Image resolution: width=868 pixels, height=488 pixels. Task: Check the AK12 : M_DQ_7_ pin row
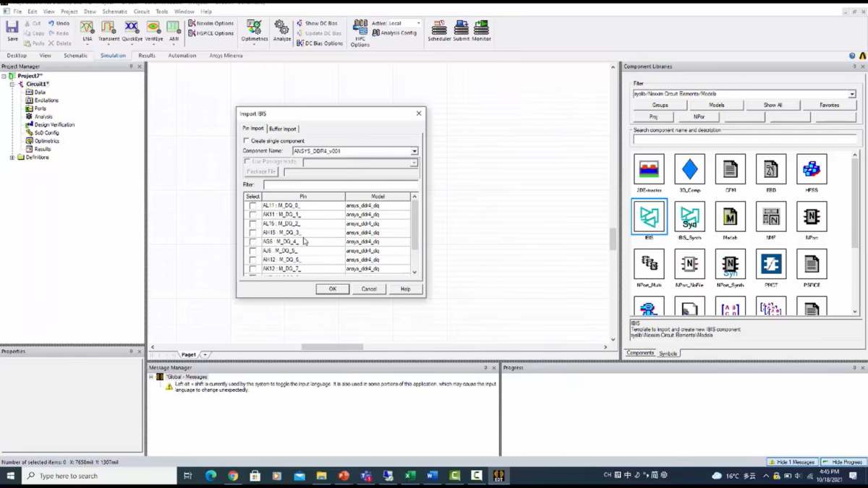coord(252,269)
